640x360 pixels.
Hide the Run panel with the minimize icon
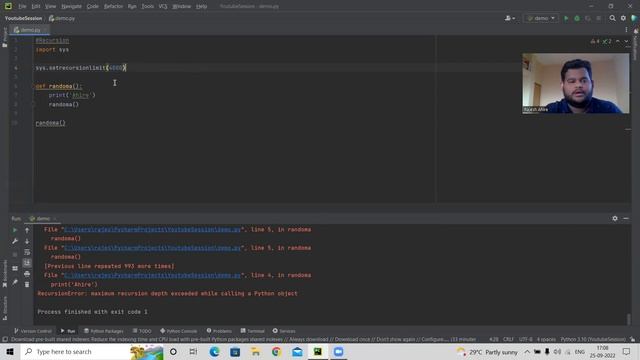pos(626,219)
